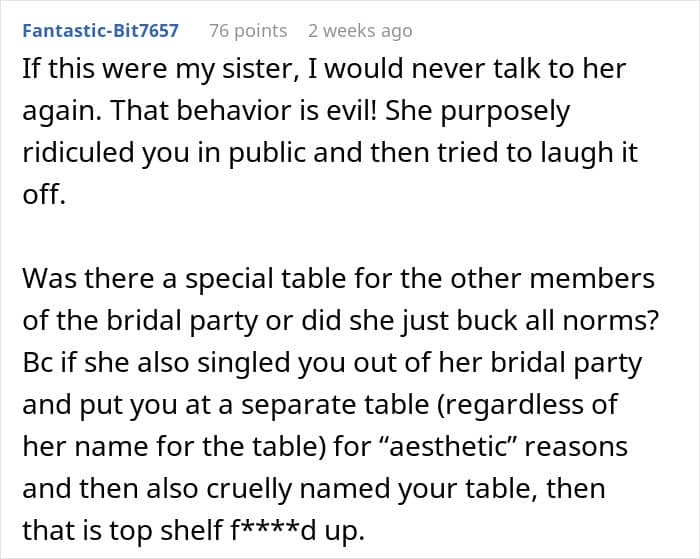Click the line 'again. That behavior is evil!'
This screenshot has width=700, height=559.
(x=296, y=111)
